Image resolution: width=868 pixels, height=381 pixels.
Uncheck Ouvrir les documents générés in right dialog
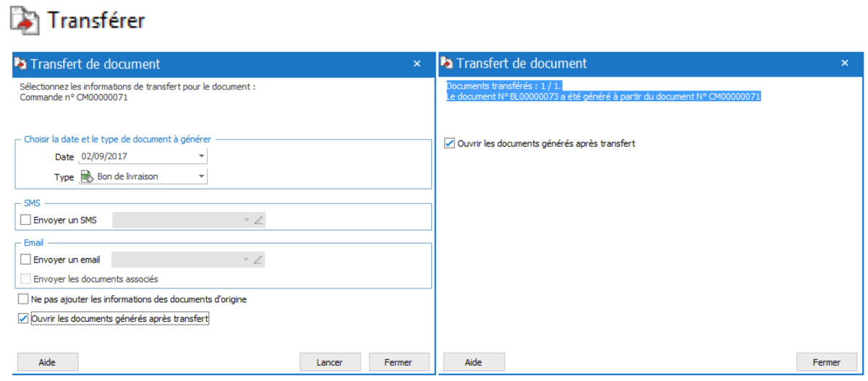click(449, 144)
